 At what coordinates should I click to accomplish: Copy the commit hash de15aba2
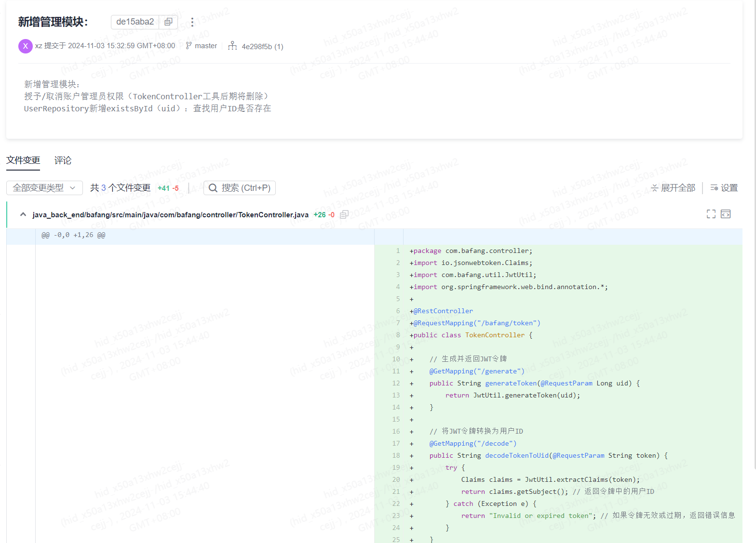click(x=168, y=22)
